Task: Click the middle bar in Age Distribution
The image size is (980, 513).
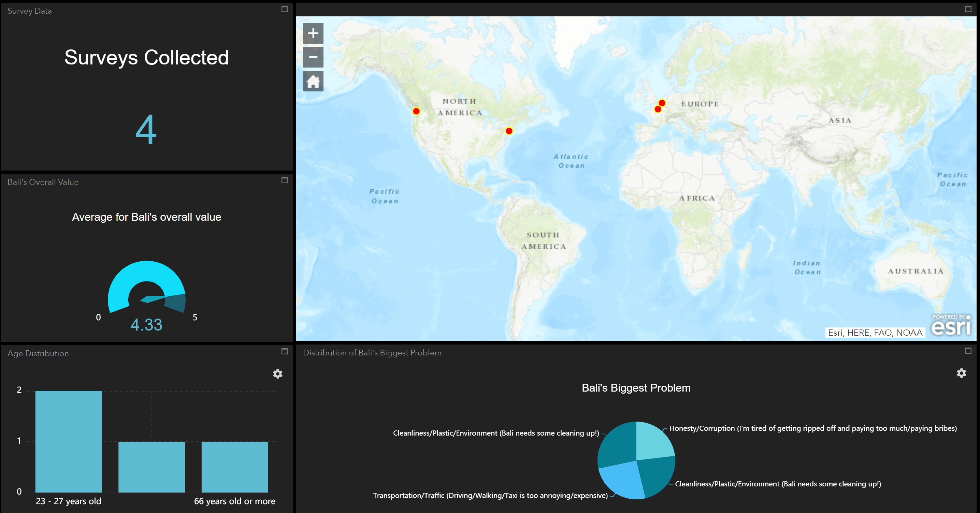Action: [152, 467]
